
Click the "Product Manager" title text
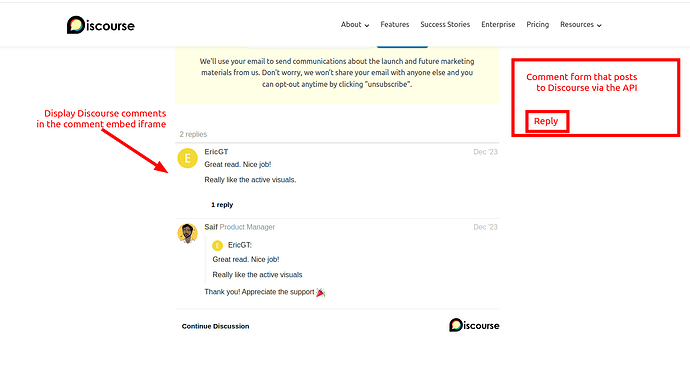(x=247, y=227)
